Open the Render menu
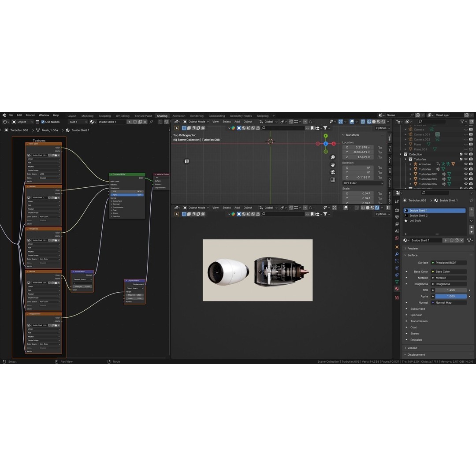This screenshot has width=476, height=476. pyautogui.click(x=30, y=115)
